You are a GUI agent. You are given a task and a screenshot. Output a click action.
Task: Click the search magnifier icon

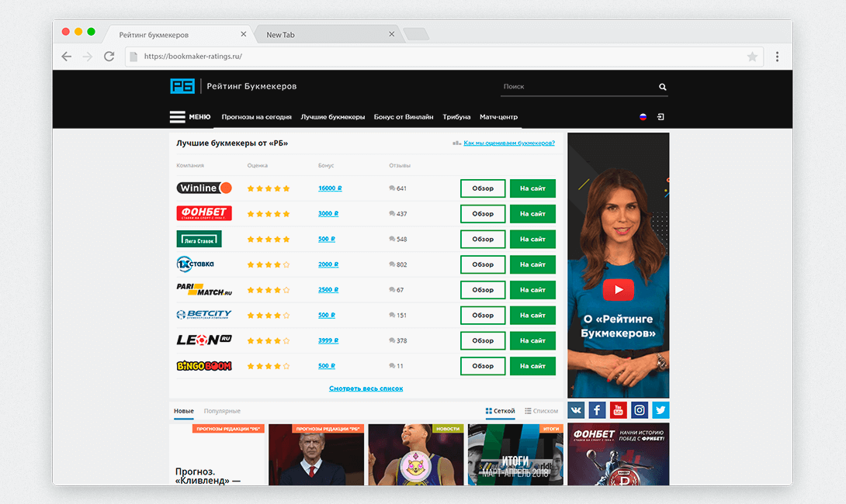663,87
